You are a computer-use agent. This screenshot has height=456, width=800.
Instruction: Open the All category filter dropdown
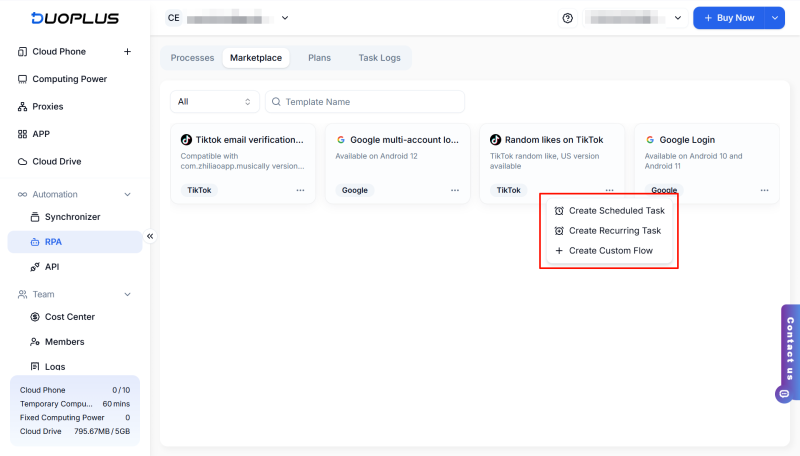(x=215, y=102)
